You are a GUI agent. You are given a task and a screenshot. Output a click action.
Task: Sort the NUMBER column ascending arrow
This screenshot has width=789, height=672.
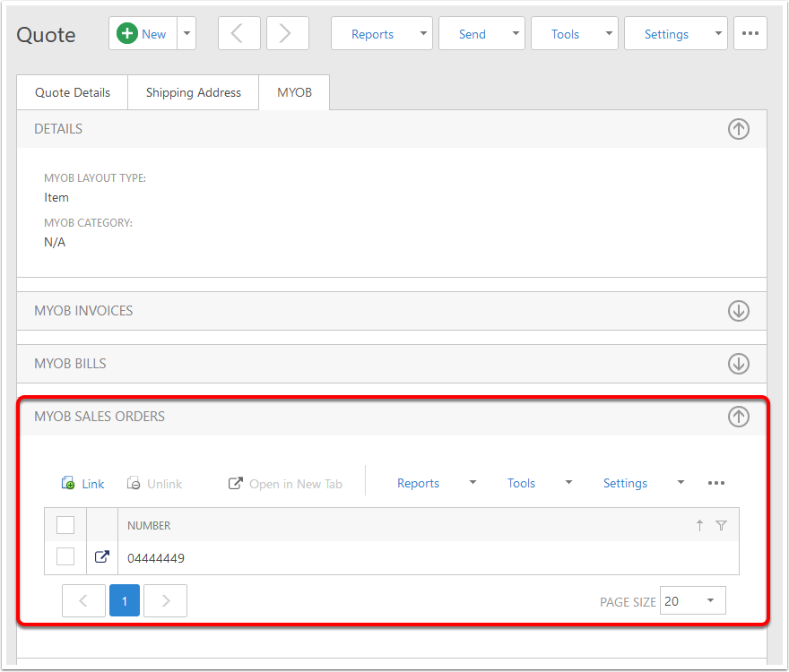699,526
